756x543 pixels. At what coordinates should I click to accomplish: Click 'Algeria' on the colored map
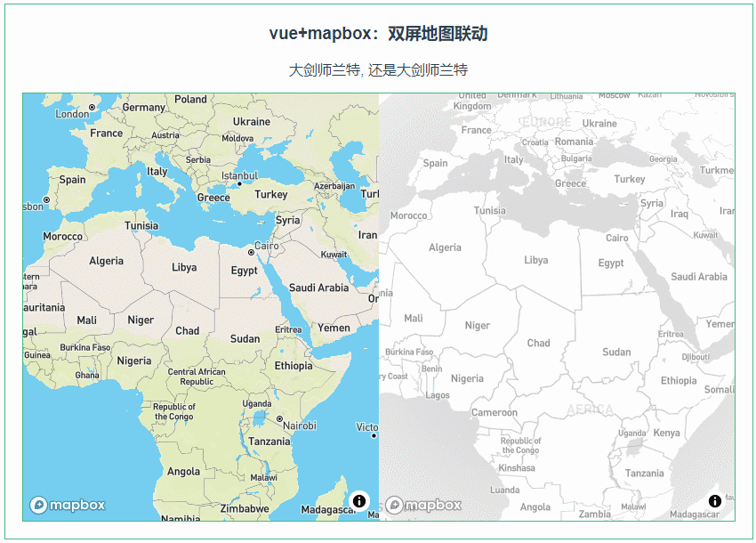coord(106,261)
